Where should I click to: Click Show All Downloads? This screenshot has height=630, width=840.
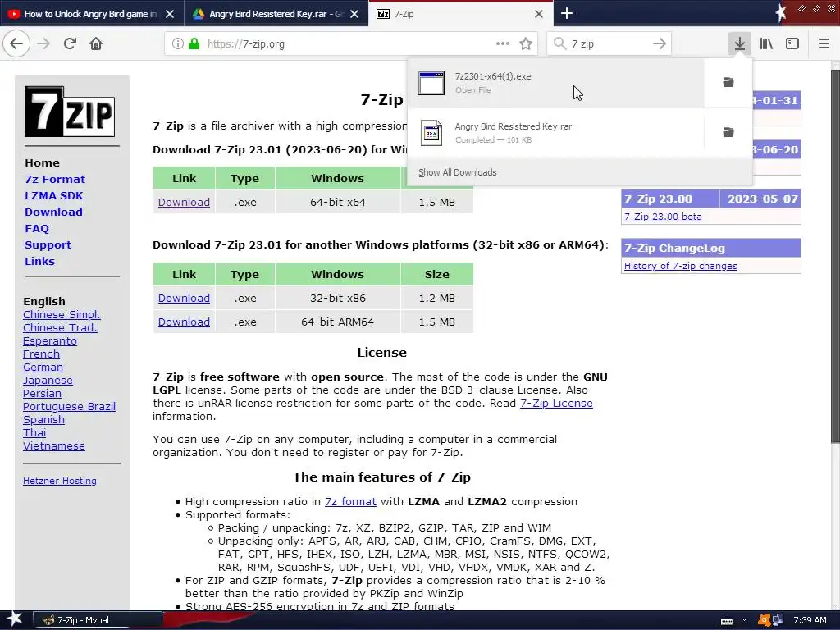point(458,172)
